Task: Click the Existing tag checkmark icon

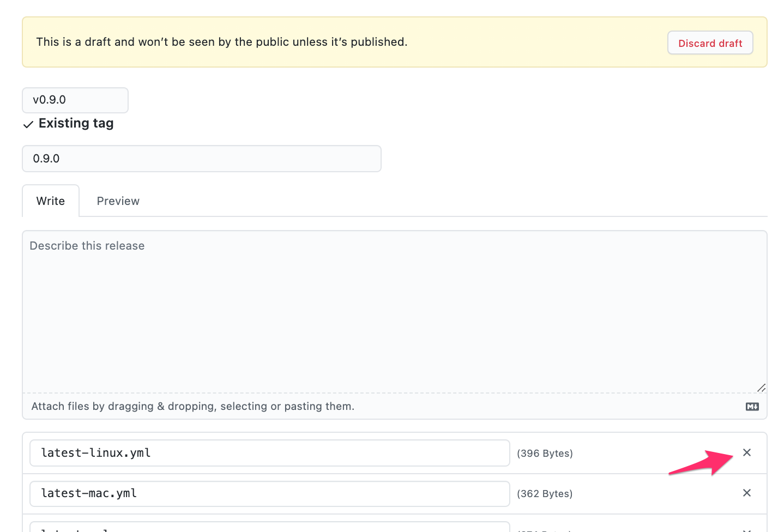Action: 28,124
